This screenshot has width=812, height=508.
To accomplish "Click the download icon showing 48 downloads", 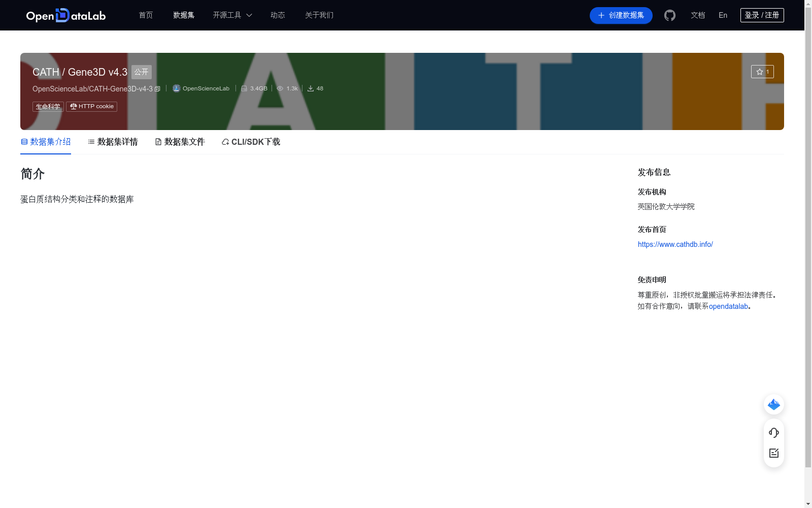I will [x=310, y=88].
